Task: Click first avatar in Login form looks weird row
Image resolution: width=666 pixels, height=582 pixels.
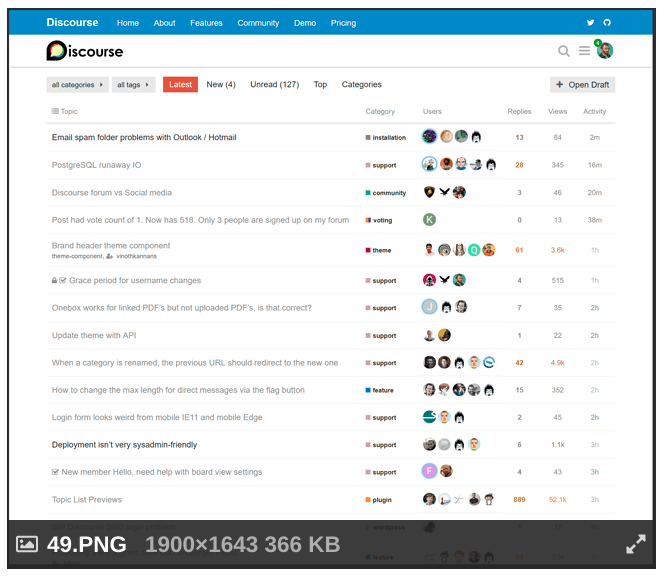Action: [429, 417]
